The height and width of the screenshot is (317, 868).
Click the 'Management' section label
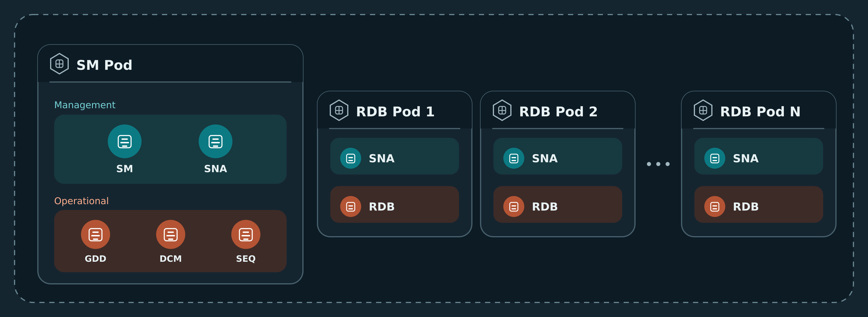(85, 105)
